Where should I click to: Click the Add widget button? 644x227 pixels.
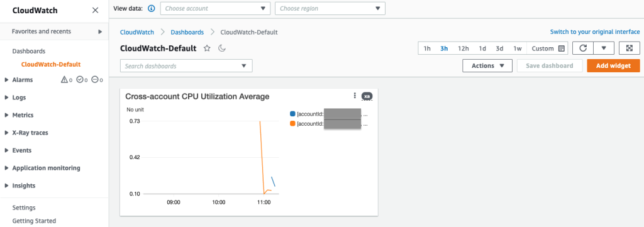(x=613, y=65)
